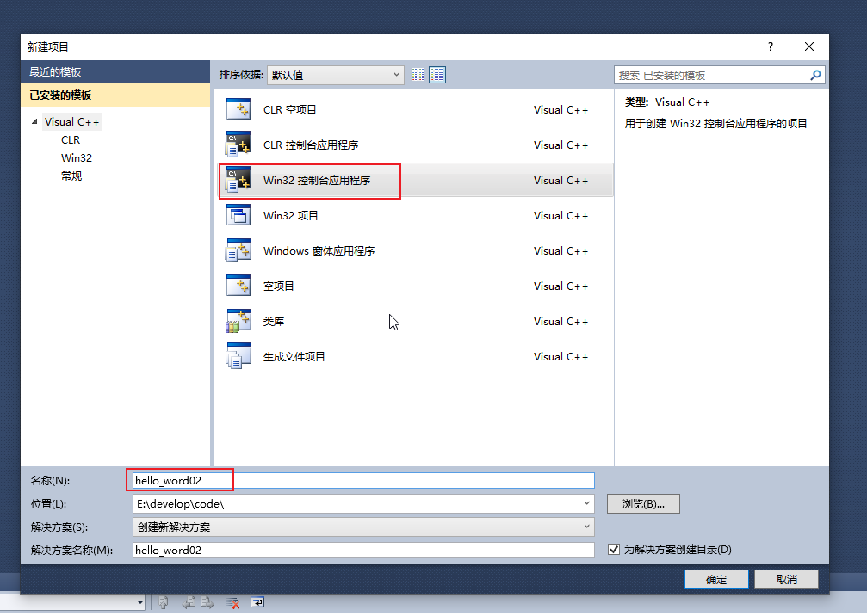Click the 解决方案名称 input field

click(x=363, y=550)
